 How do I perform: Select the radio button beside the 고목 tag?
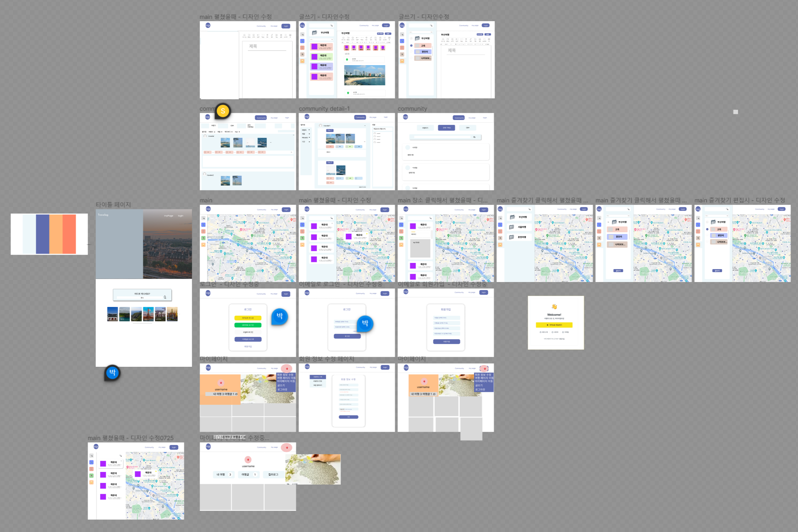click(411, 46)
